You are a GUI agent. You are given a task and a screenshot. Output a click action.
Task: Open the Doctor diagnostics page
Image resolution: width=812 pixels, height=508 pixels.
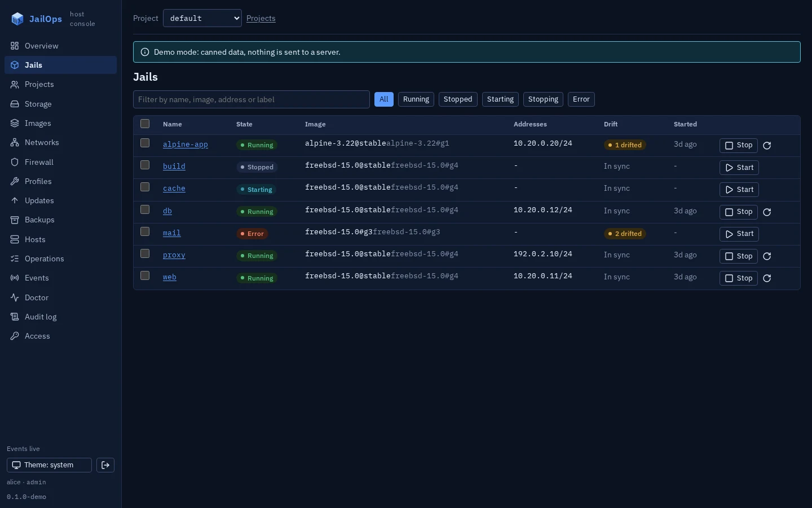(x=60, y=297)
